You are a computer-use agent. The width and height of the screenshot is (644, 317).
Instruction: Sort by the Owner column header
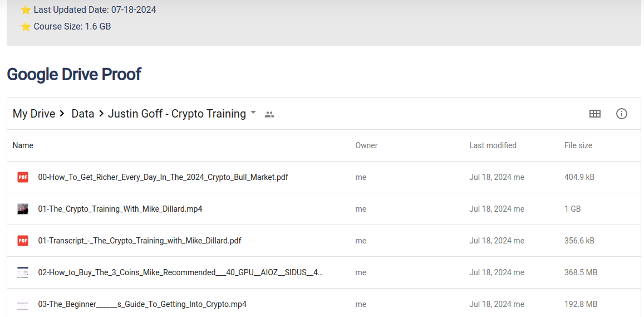click(366, 145)
